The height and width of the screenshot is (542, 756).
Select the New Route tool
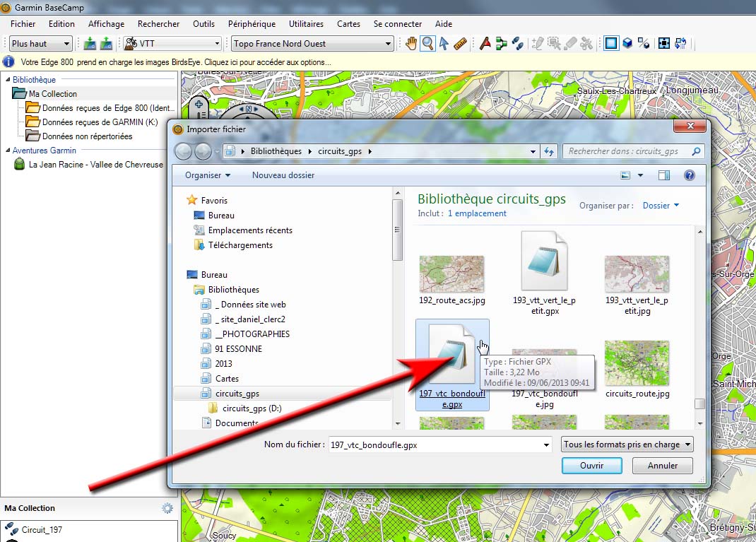click(502, 43)
